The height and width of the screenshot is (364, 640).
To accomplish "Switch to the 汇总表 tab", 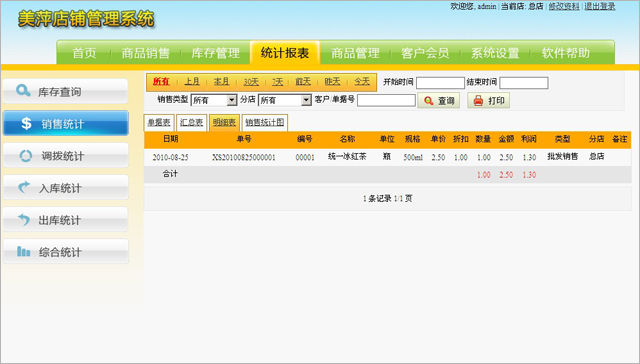I will [x=191, y=122].
